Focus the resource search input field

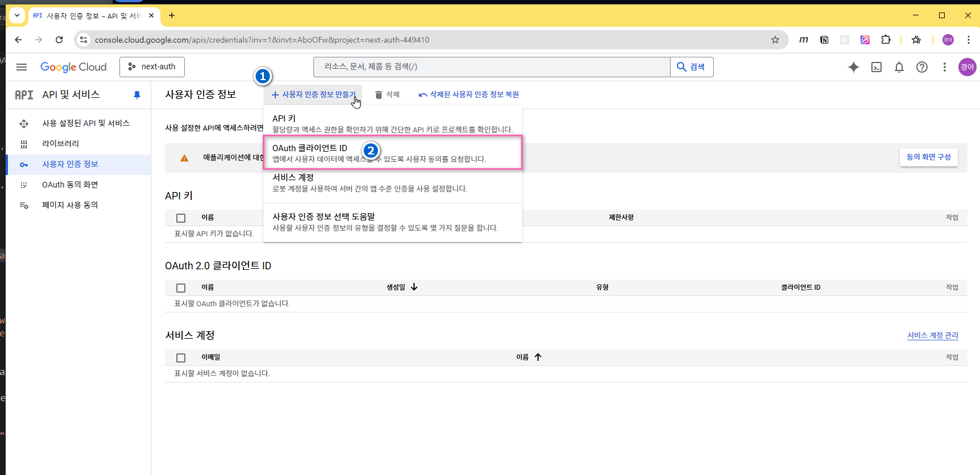pyautogui.click(x=491, y=67)
